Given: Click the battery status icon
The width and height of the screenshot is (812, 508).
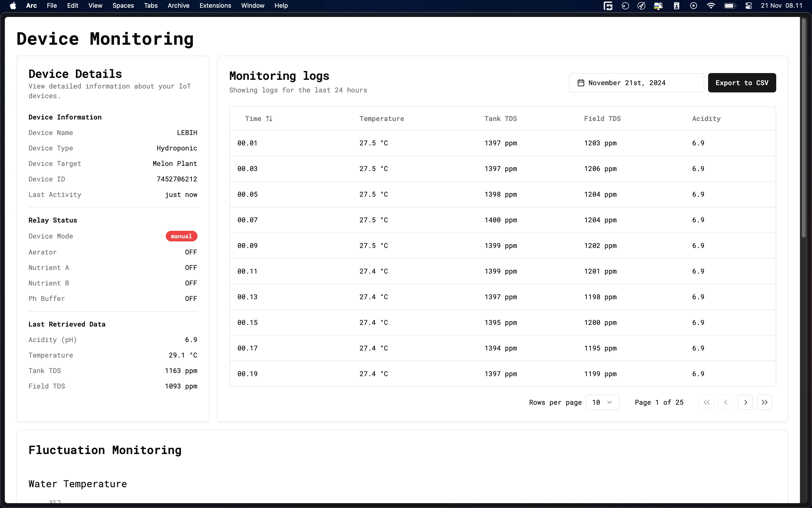Looking at the screenshot, I should tap(730, 6).
